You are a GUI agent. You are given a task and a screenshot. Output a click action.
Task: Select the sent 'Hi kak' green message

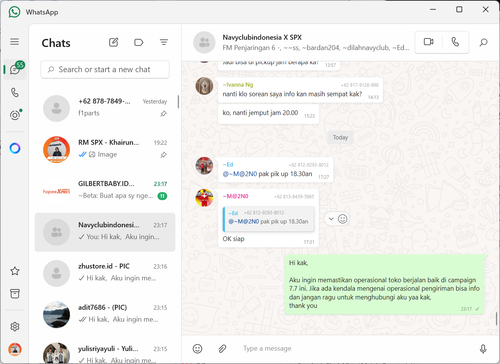(384, 284)
